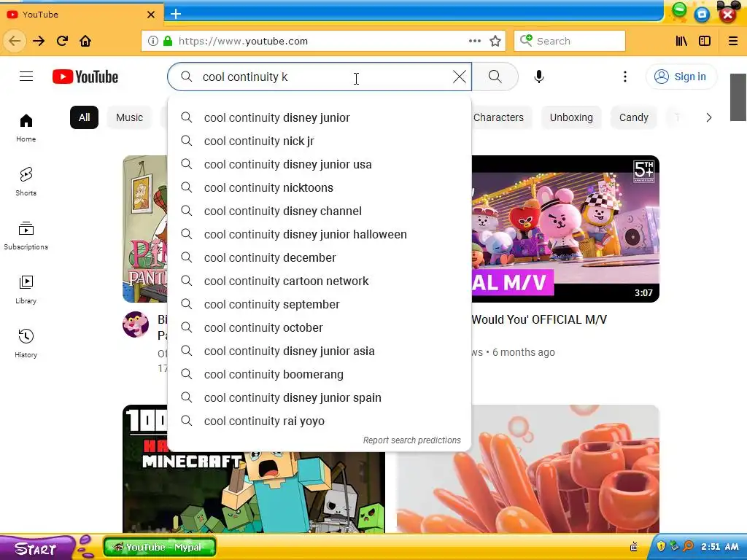Click Report search predictions link
This screenshot has height=560, width=747.
tap(412, 440)
